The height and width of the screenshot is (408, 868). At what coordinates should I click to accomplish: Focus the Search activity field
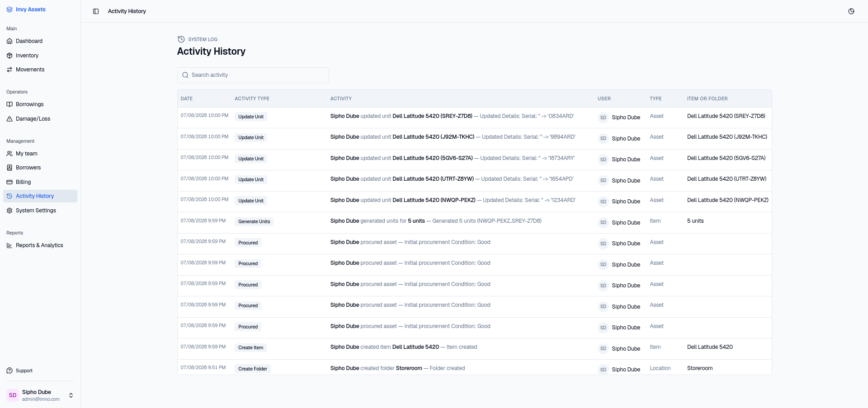(x=253, y=75)
